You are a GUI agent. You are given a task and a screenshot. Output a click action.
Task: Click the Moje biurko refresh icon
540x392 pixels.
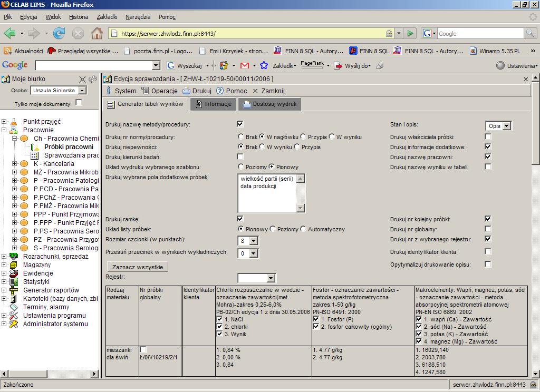[x=93, y=79]
